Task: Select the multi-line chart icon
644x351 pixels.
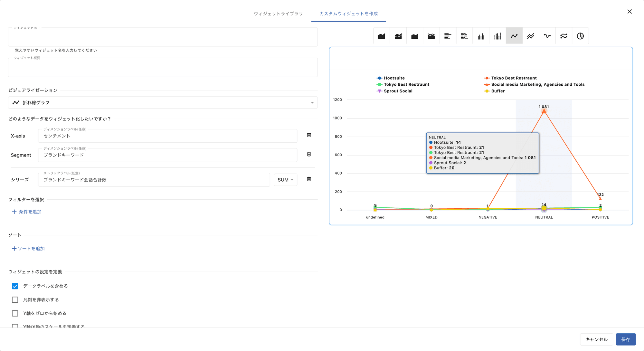Action: coord(530,36)
